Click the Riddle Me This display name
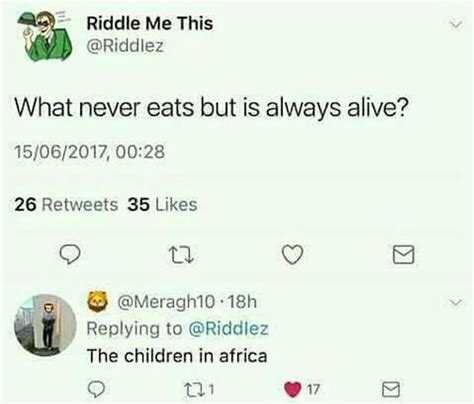 150,23
